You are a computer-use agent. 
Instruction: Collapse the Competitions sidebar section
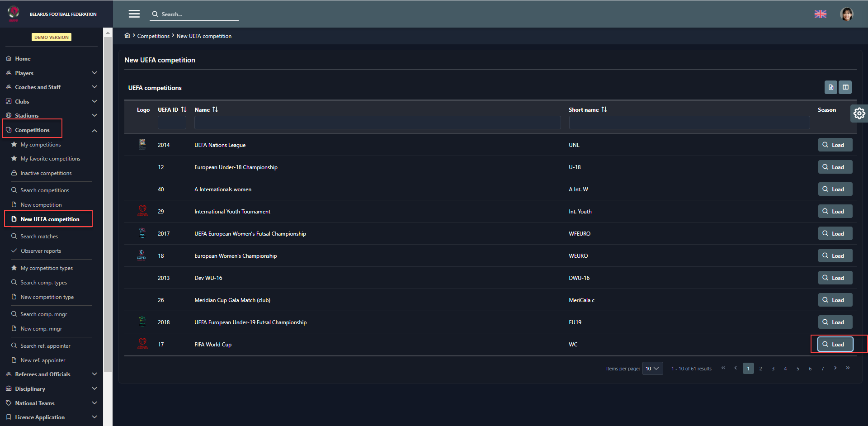pos(94,130)
